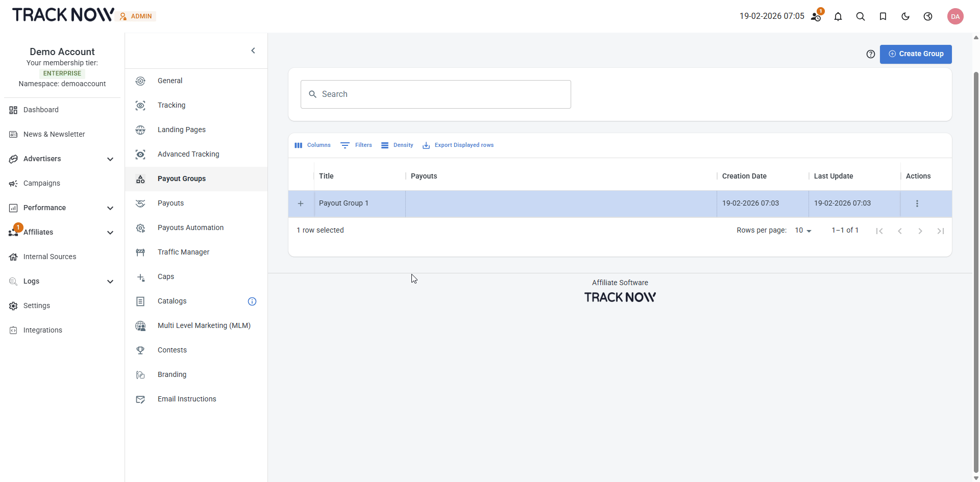Open the notifications bell
This screenshot has width=980, height=482.
click(838, 16)
